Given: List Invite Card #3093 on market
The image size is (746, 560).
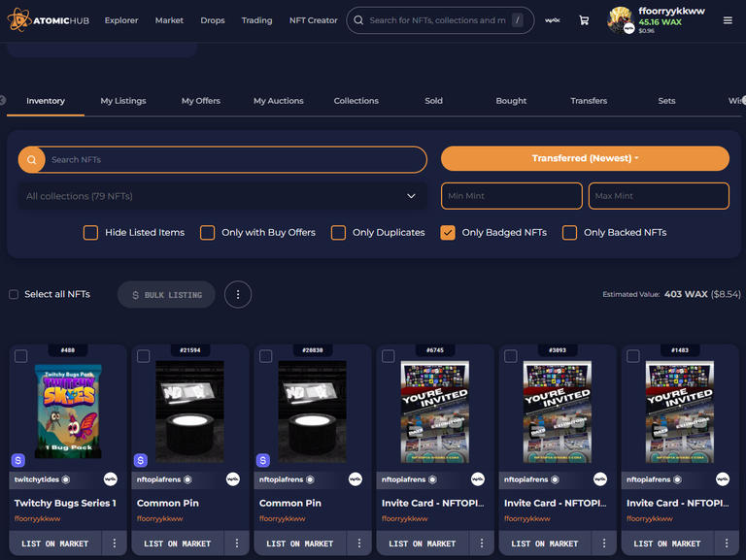Looking at the screenshot, I should click(545, 544).
